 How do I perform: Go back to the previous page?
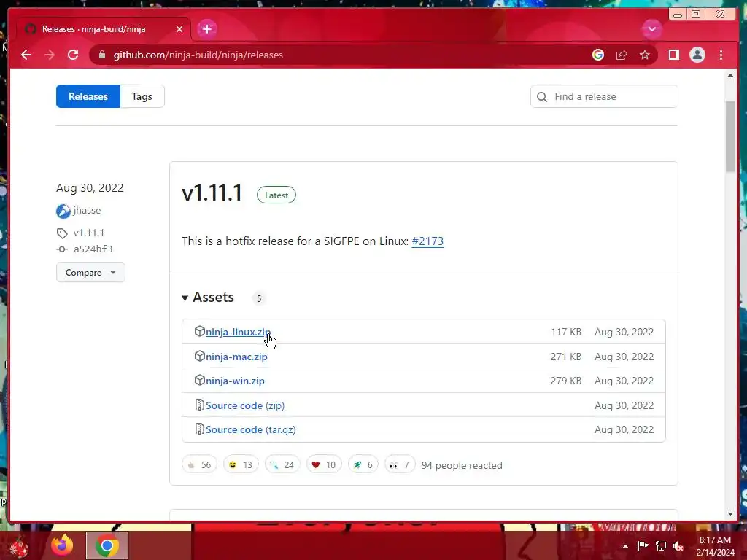(x=26, y=55)
